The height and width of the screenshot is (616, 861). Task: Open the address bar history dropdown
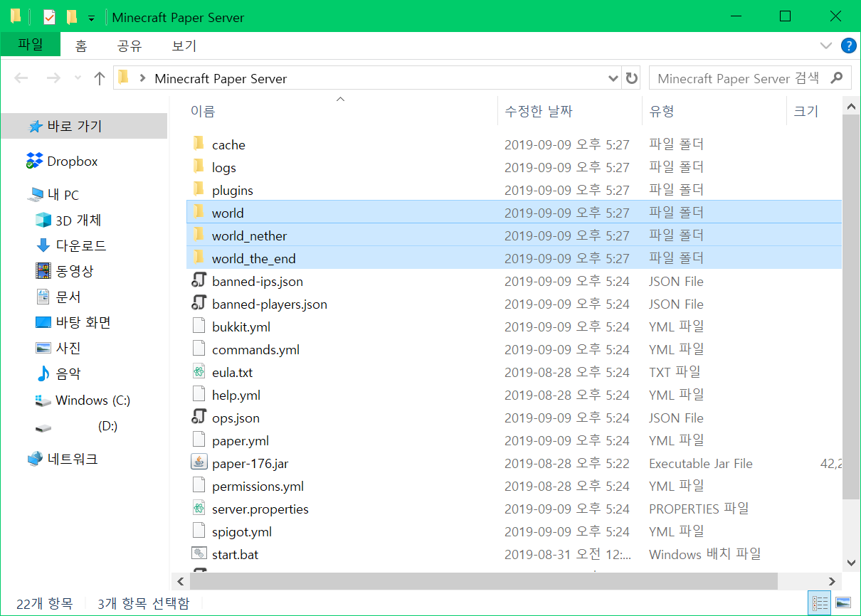[613, 78]
